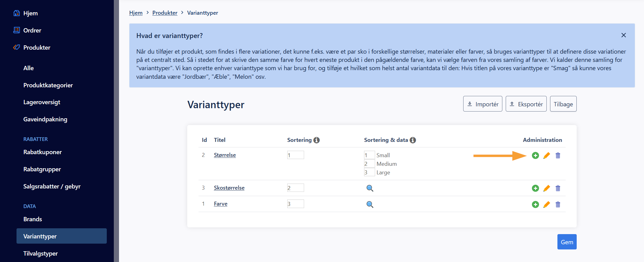Open Salgsrabatter / gebyr in the sidebar

tap(52, 186)
